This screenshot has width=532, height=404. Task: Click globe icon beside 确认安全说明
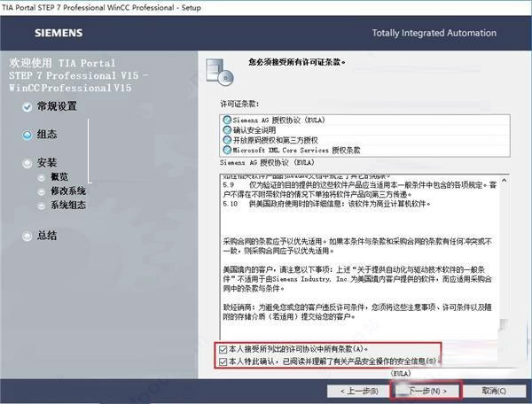pyautogui.click(x=227, y=130)
